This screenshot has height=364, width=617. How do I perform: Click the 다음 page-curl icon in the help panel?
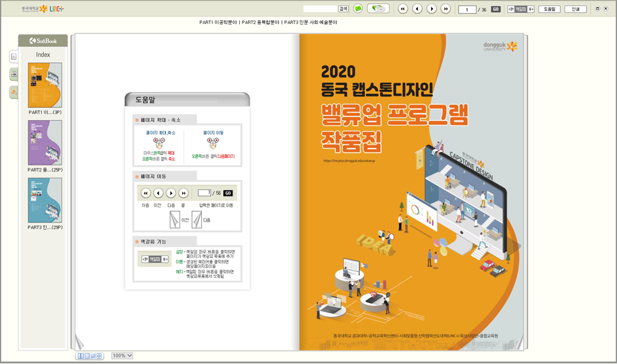click(197, 220)
